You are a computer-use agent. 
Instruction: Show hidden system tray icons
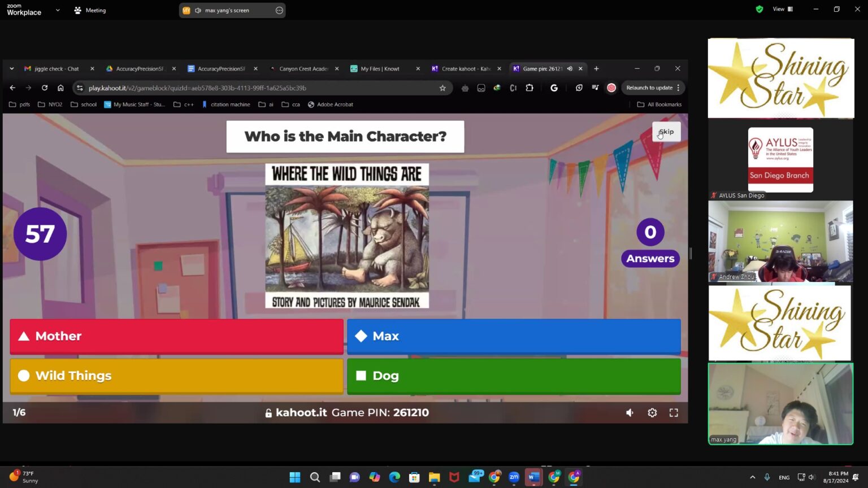pyautogui.click(x=752, y=477)
